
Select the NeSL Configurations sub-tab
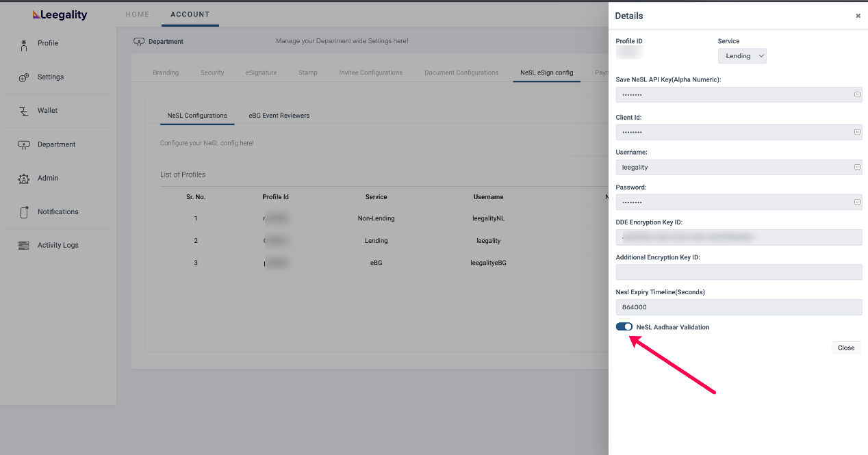pyautogui.click(x=197, y=116)
